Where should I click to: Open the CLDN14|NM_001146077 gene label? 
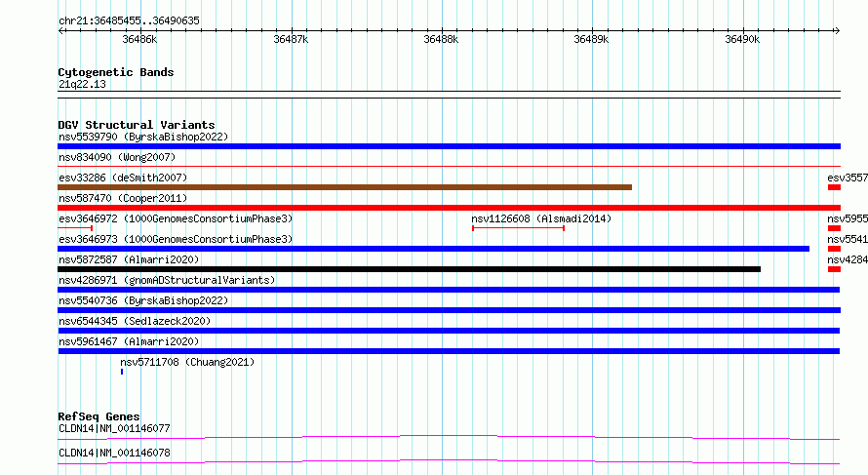coord(114,428)
